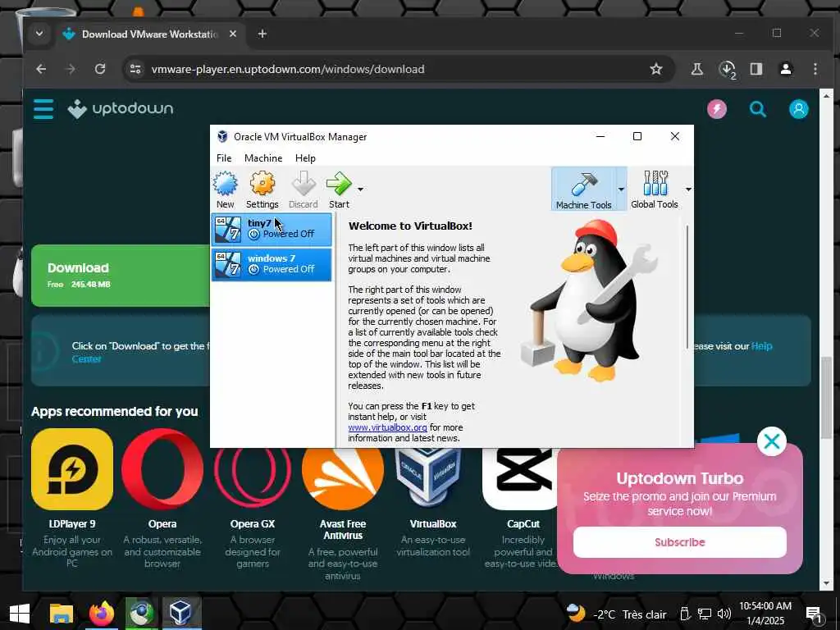The width and height of the screenshot is (840, 630).
Task: Click the Uptodown logo
Action: tap(120, 109)
